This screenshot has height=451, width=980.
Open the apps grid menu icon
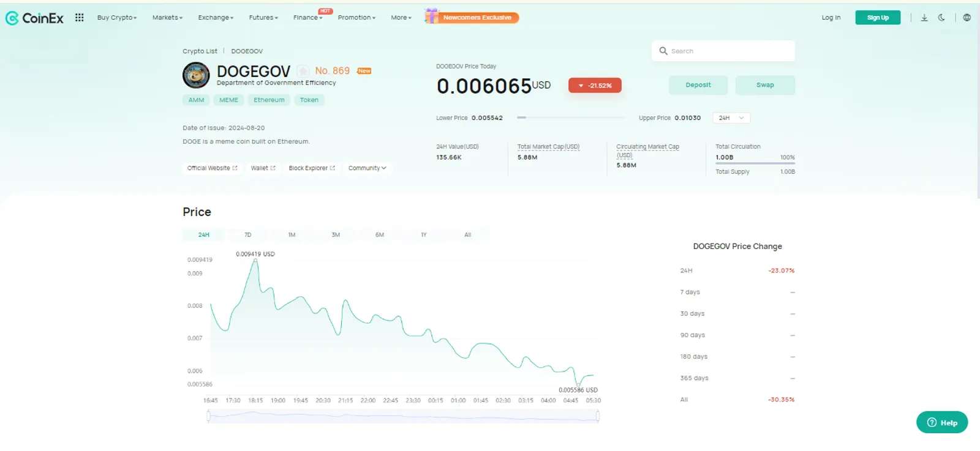(79, 18)
